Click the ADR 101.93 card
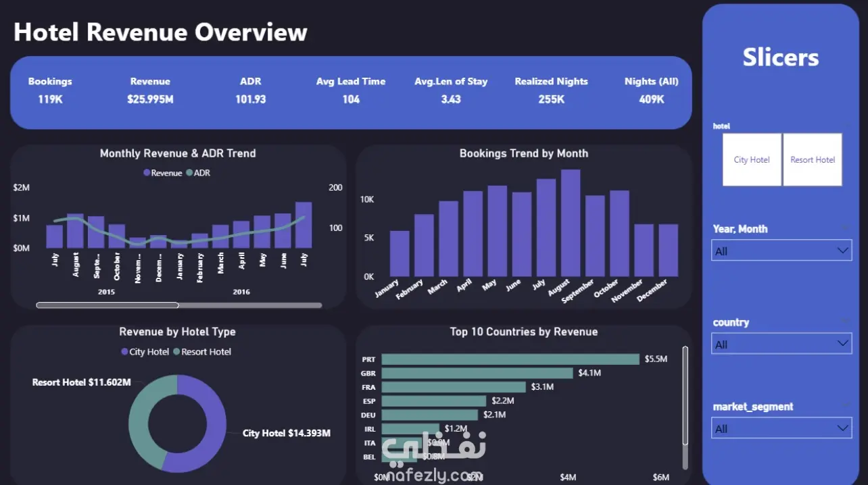The image size is (868, 485). pos(251,90)
